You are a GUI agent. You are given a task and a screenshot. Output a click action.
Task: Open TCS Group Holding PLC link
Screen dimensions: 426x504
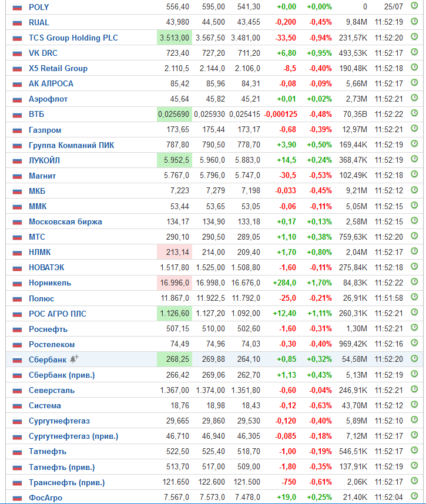73,38
